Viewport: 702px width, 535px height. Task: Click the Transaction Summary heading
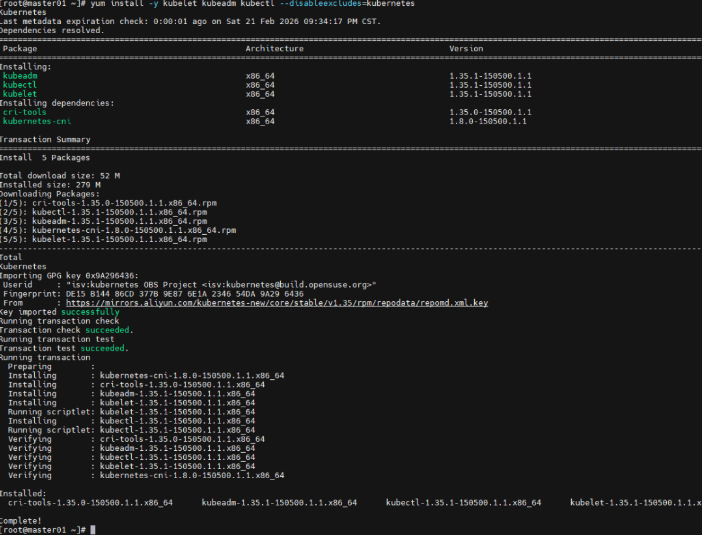click(45, 139)
